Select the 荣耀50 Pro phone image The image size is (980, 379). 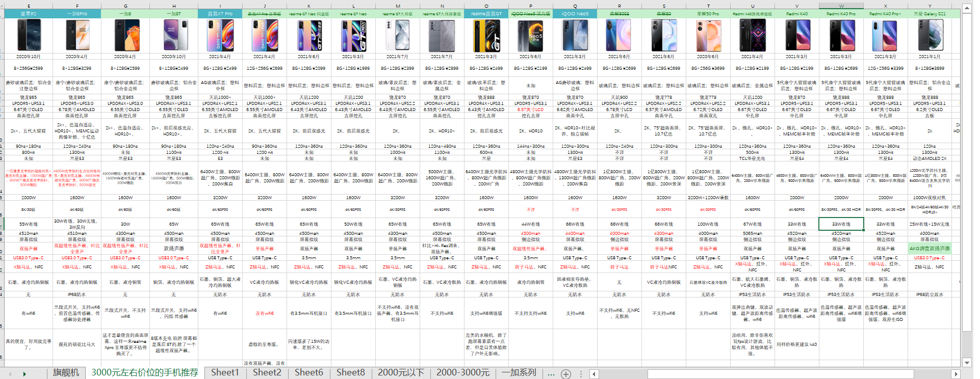pyautogui.click(x=708, y=35)
